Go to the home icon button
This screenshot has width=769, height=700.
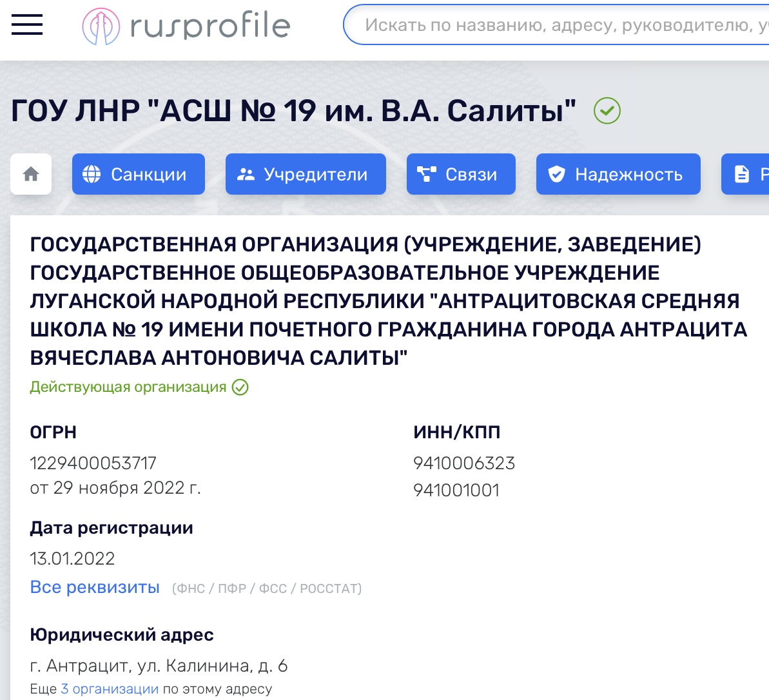tap(31, 174)
